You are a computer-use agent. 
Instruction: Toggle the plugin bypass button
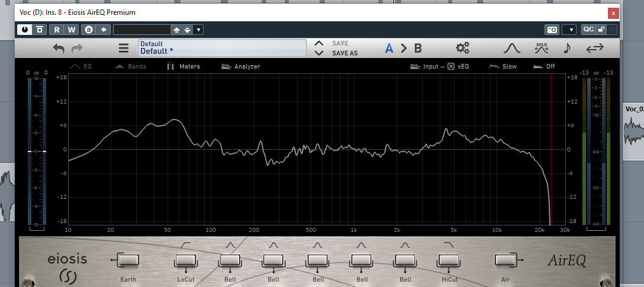[x=40, y=30]
